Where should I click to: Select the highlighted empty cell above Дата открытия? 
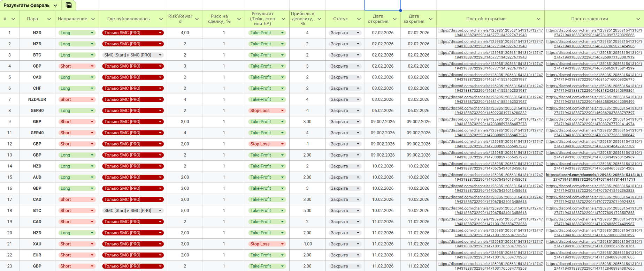coord(383,5)
